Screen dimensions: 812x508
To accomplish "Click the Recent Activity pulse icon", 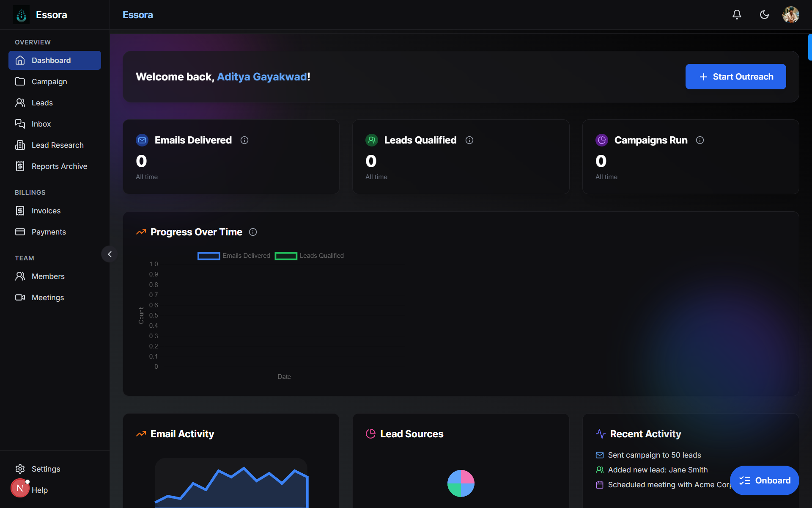I will point(601,434).
